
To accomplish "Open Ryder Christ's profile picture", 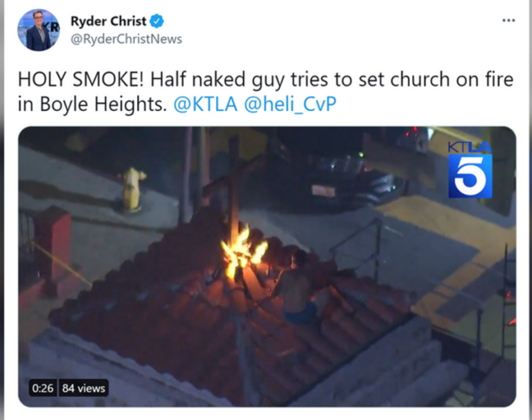I will 38,30.
